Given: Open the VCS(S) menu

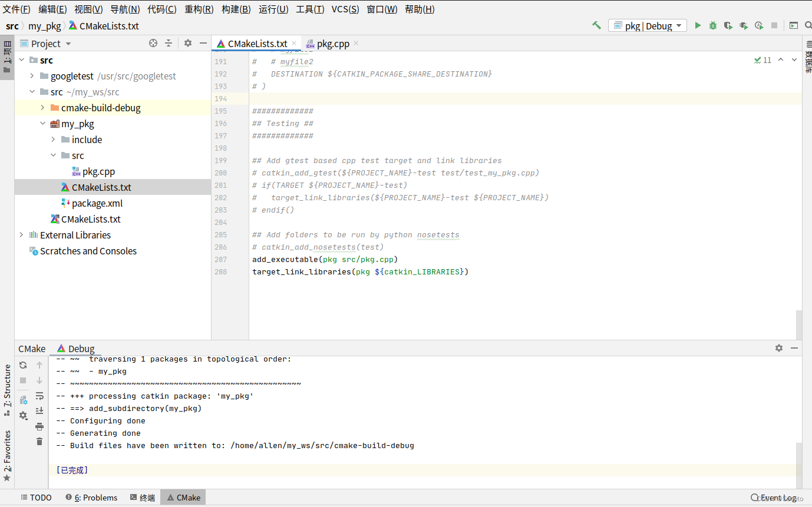Looking at the screenshot, I should (x=345, y=9).
